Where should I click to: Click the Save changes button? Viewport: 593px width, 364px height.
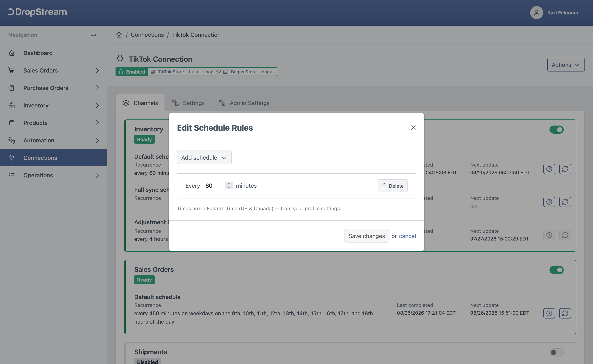click(x=366, y=236)
